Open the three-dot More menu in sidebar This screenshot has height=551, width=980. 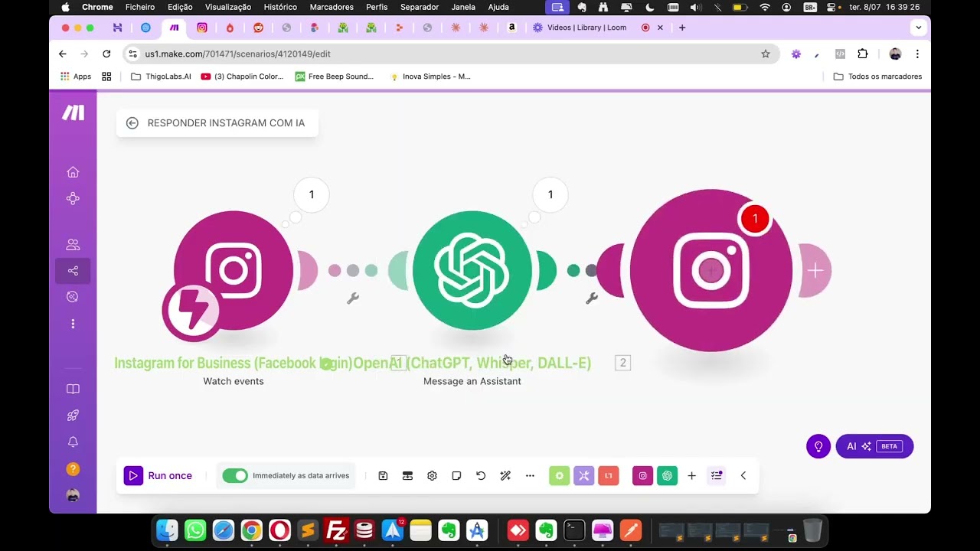coord(73,324)
